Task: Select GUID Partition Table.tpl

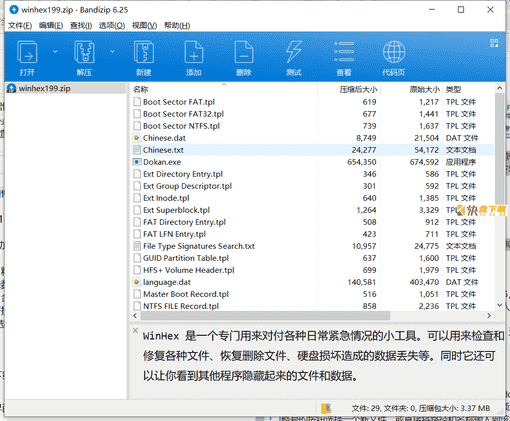Action: (x=313, y=258)
